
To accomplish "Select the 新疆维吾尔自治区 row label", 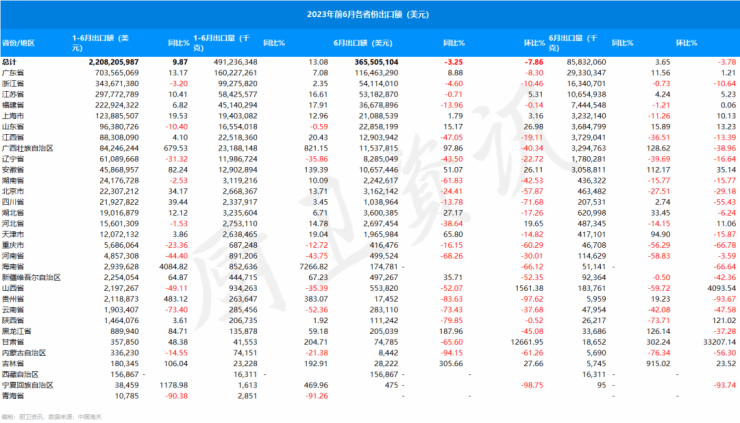I will click(31, 278).
